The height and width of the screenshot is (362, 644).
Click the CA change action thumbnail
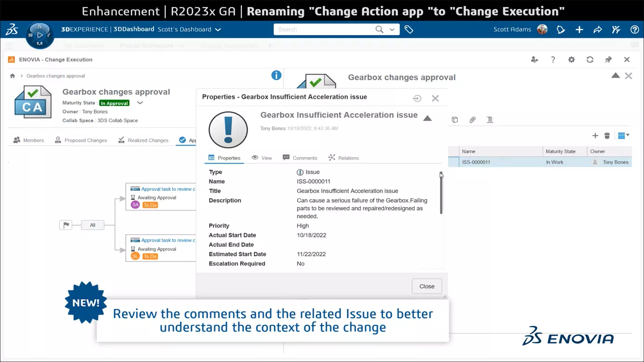[33, 102]
